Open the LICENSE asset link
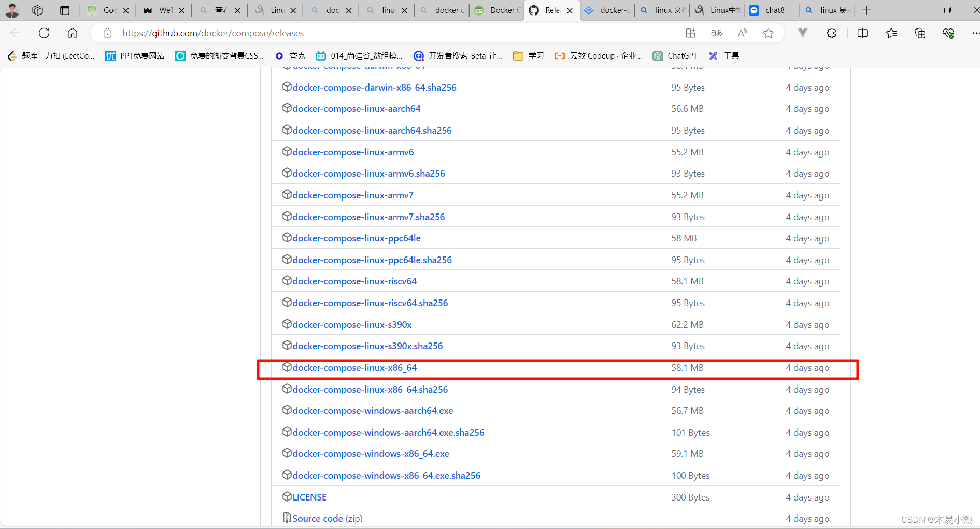Viewport: 980px width, 529px height. click(309, 497)
